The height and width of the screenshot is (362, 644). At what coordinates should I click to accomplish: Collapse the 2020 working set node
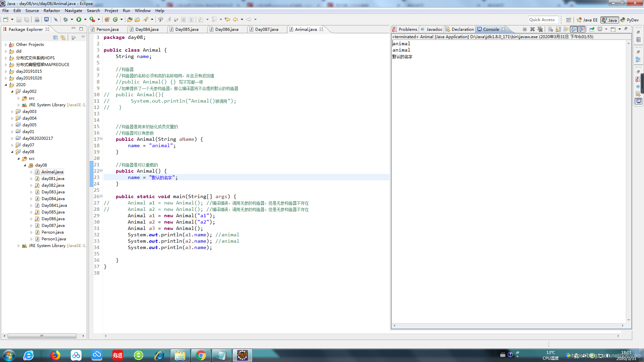[x=6, y=85]
